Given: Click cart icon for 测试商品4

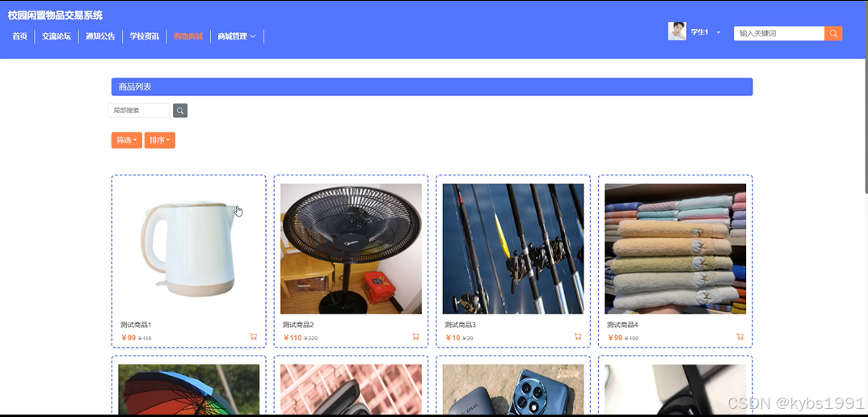Looking at the screenshot, I should pyautogui.click(x=739, y=336).
